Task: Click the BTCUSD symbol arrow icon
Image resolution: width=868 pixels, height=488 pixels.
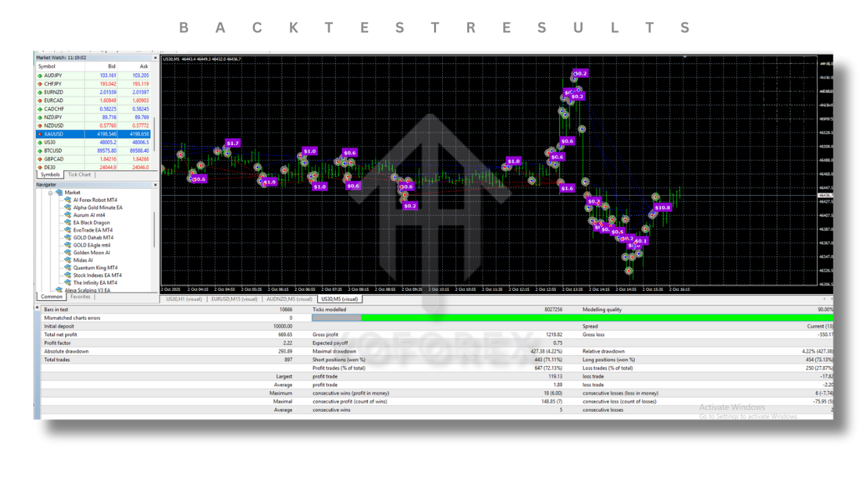Action: point(40,150)
